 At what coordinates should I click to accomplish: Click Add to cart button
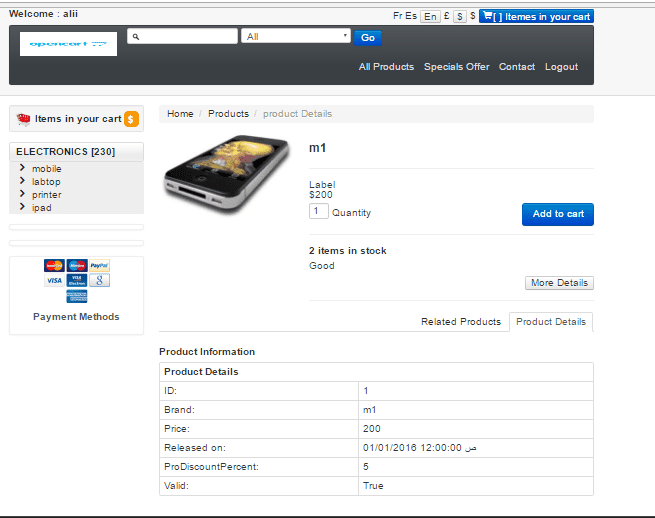click(x=558, y=214)
